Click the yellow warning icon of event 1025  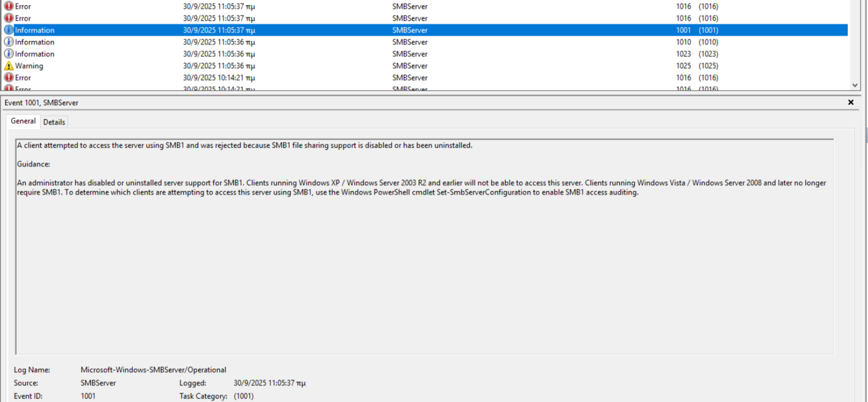9,66
